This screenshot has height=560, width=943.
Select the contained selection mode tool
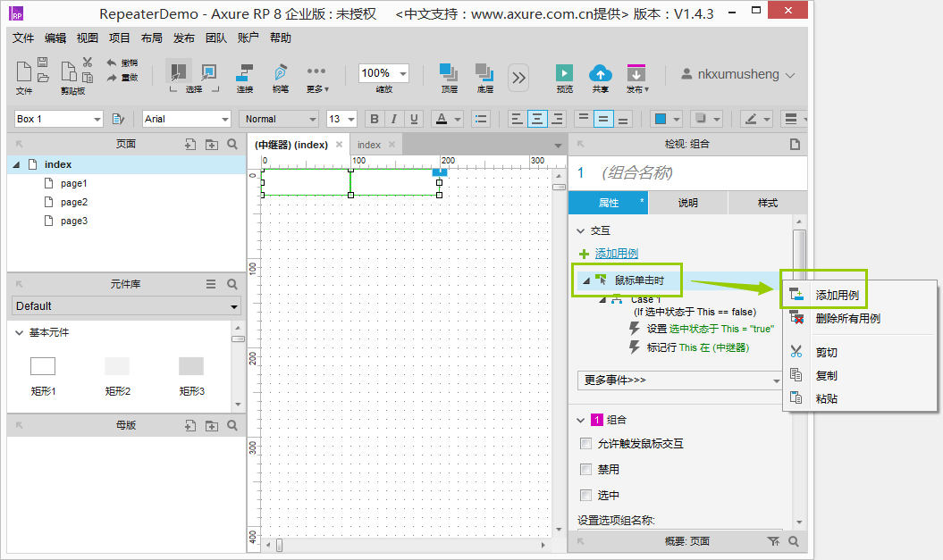point(208,72)
